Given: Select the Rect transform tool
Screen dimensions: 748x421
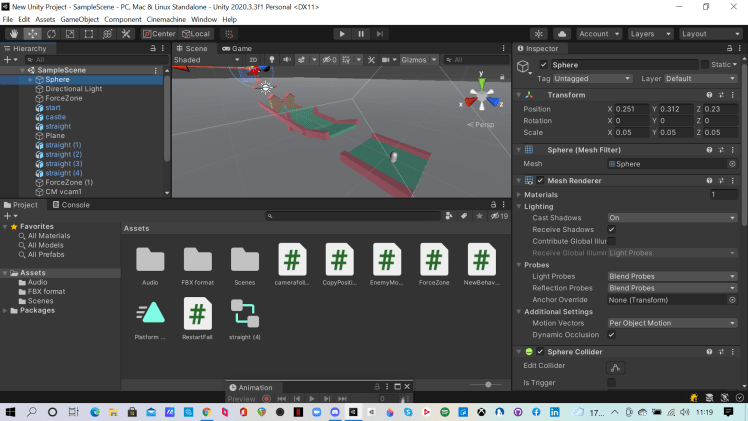Looking at the screenshot, I should point(89,34).
